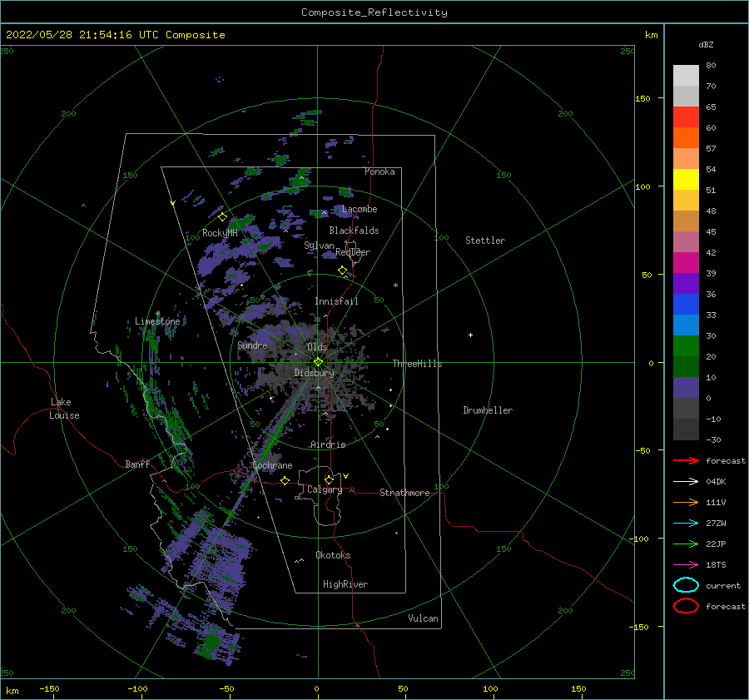Click the Blackfalds city label
The width and height of the screenshot is (749, 700).
point(354,231)
